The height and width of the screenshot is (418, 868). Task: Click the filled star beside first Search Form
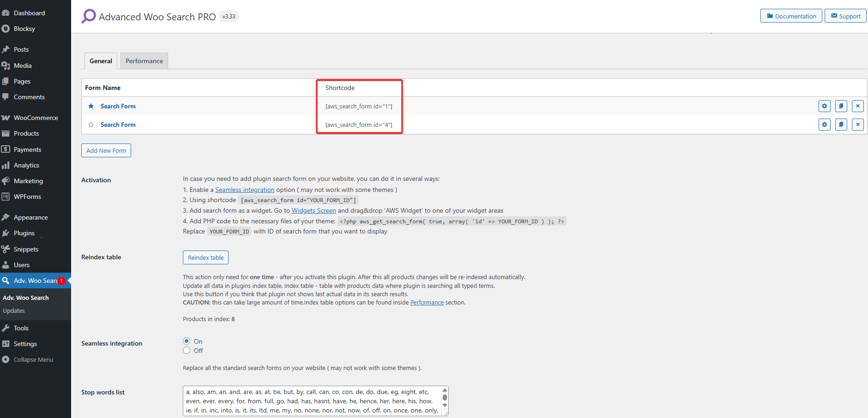tap(91, 106)
